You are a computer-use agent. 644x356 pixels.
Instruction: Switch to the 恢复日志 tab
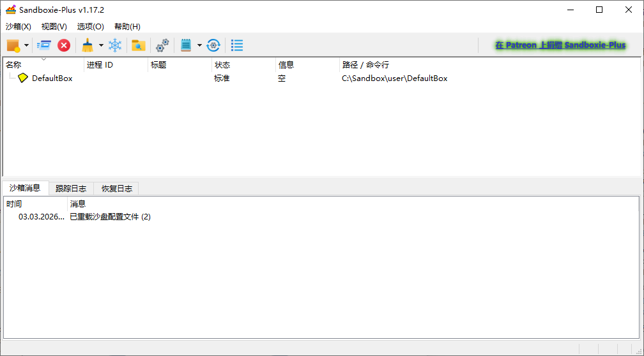pyautogui.click(x=117, y=188)
